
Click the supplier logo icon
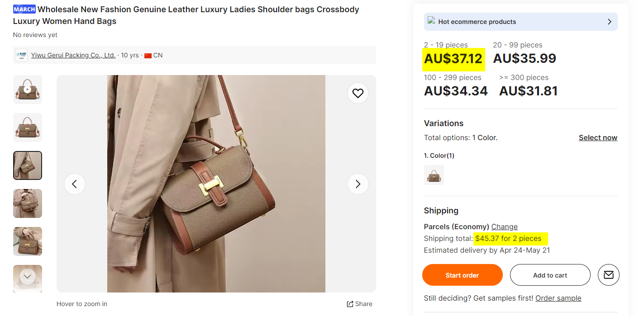click(21, 55)
